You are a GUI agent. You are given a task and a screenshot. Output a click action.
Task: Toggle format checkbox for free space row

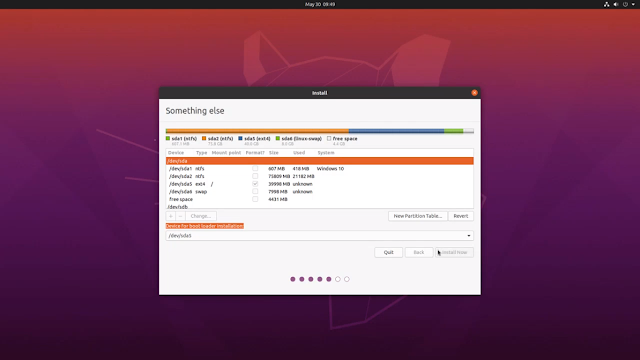(x=255, y=199)
